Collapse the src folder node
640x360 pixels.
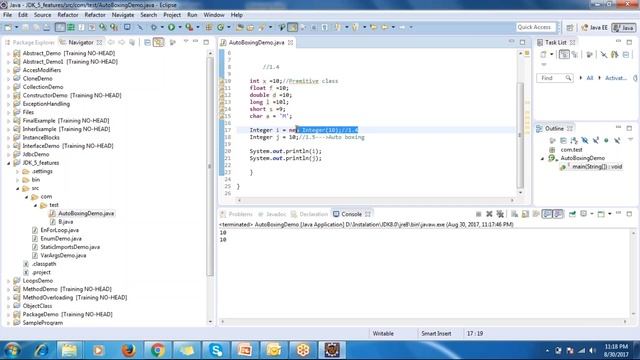[18, 188]
